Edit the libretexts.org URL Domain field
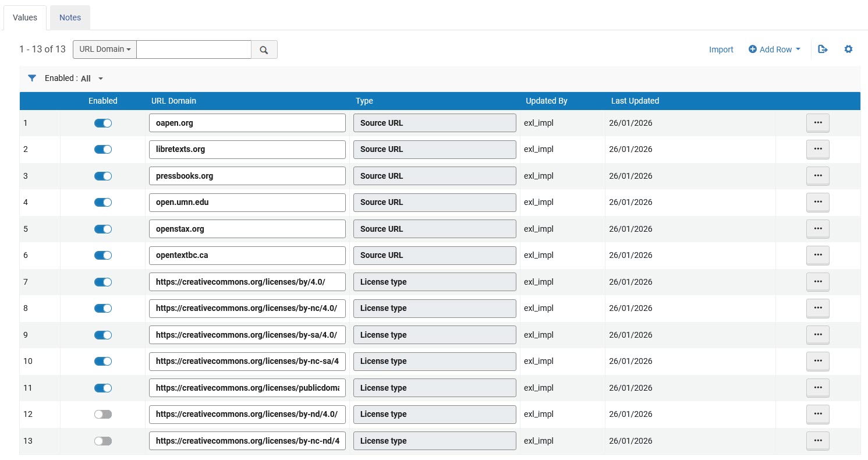868x460 pixels. tap(247, 149)
